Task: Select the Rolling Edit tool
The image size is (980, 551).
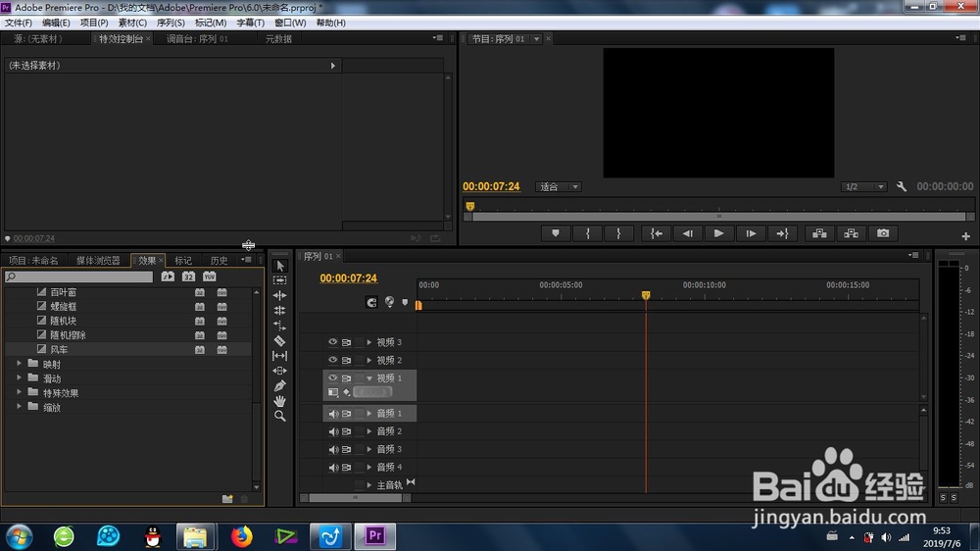Action: (280, 310)
